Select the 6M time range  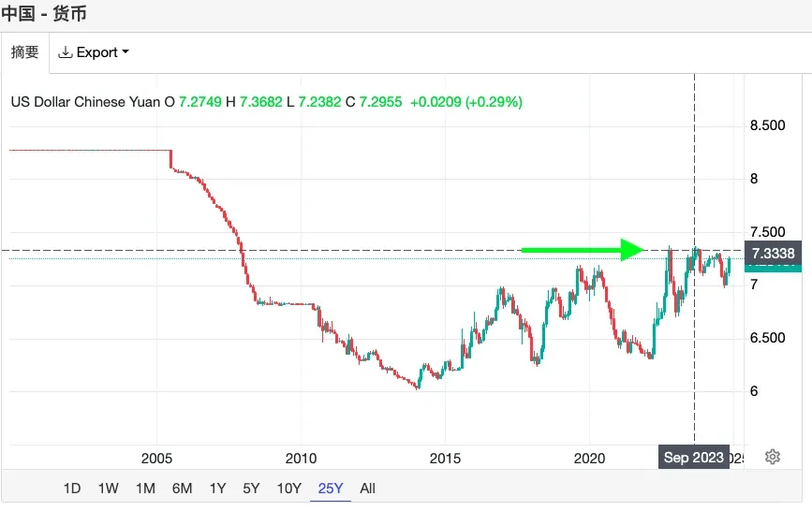183,489
